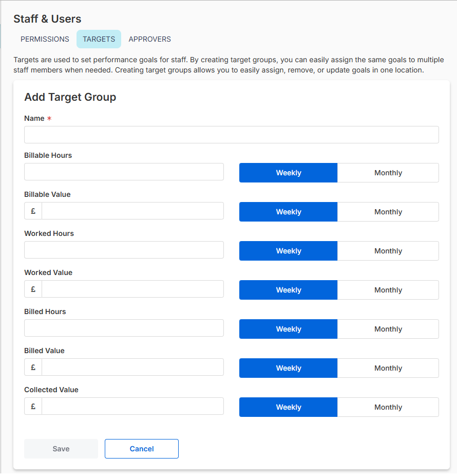Image resolution: width=457 pixels, height=476 pixels.
Task: Click the Worked Hours input field
Action: (x=124, y=250)
